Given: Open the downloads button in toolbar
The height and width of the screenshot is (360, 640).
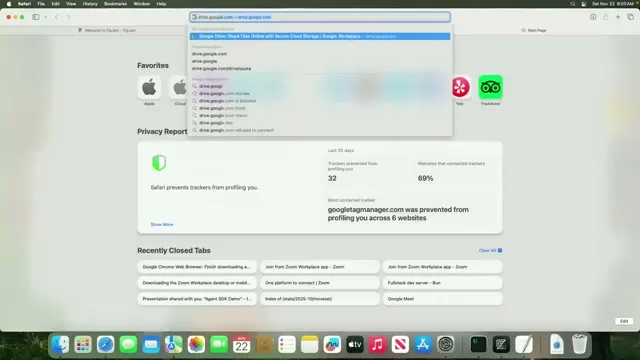Looking at the screenshot, I should 593,17.
